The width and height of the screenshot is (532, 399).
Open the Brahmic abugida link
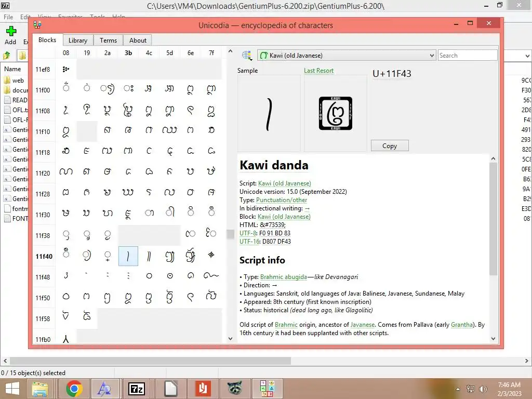coord(283,277)
